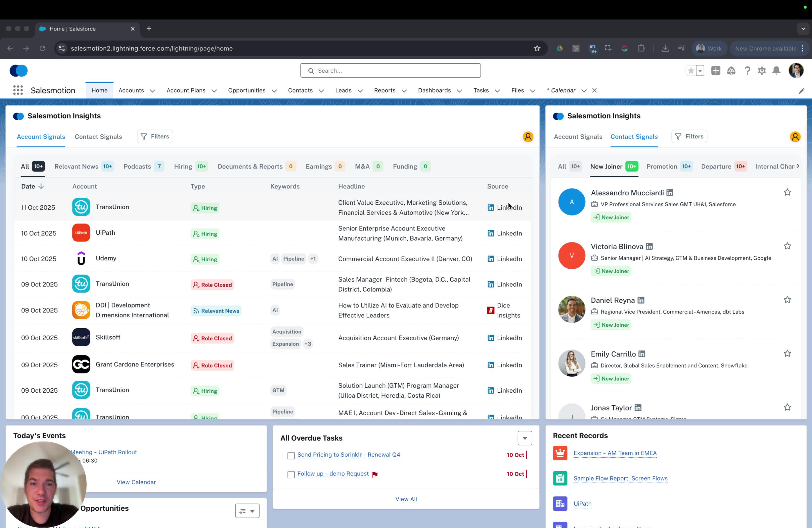This screenshot has height=528, width=812.
Task: Open All Overdue Tasks dropdown arrow
Action: [525, 438]
